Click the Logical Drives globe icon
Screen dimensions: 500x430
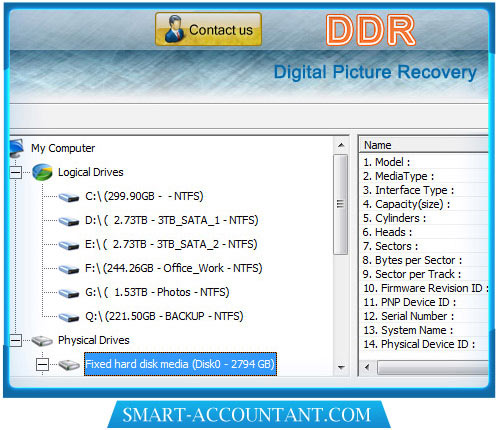point(42,172)
